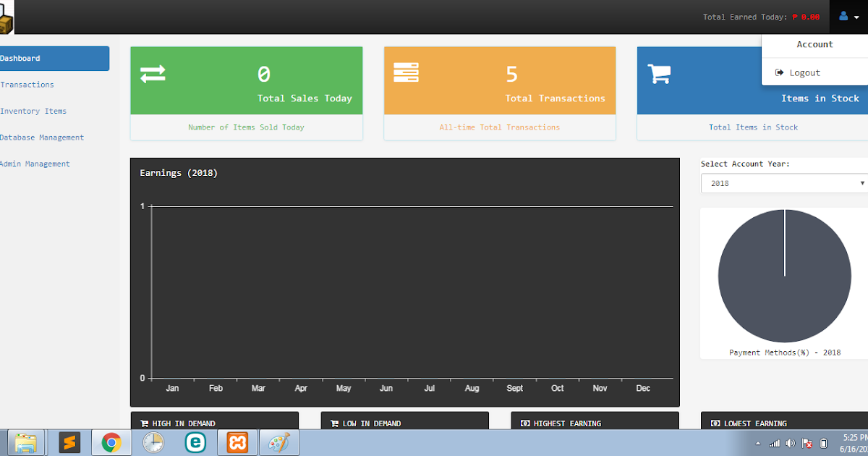
Task: Select Dashboard in the sidebar menu
Action: click(x=20, y=58)
